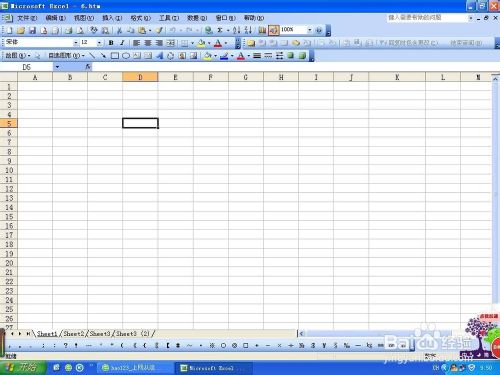The height and width of the screenshot is (375, 500).
Task: Click the Print Preview icon
Action: (80, 30)
